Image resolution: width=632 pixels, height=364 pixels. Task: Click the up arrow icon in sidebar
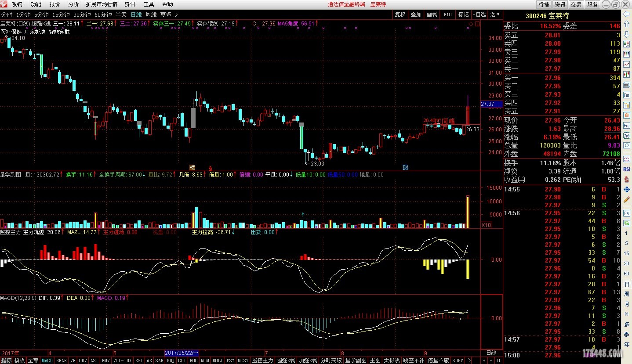627,24
